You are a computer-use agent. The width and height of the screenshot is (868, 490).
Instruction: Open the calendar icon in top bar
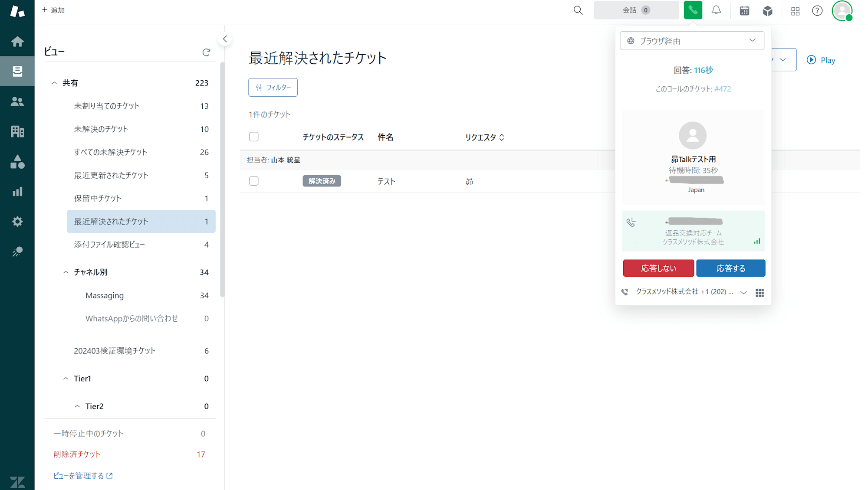point(744,10)
